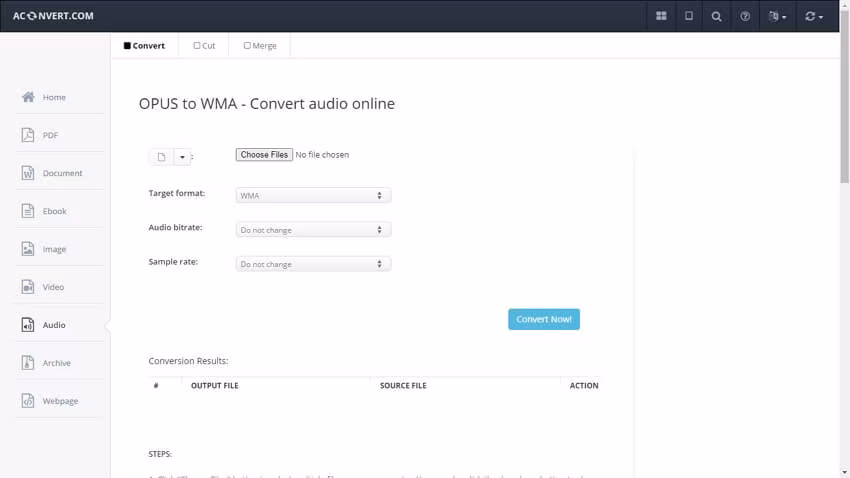Click the local file source icon button
Viewport: 850px width, 478px height.
(161, 157)
